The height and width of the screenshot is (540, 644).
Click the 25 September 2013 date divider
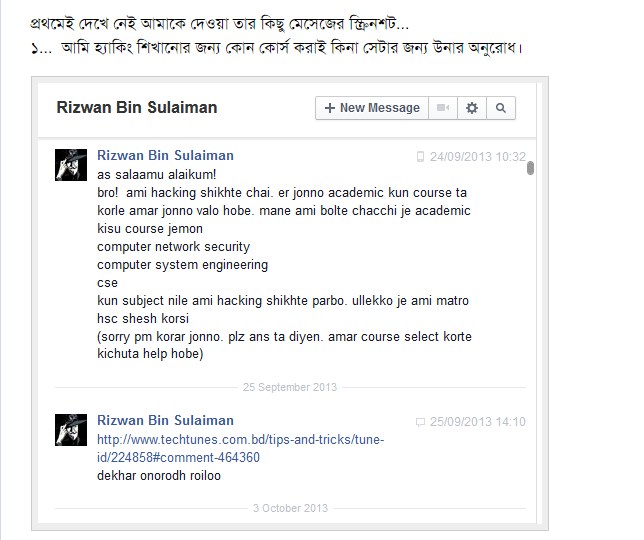click(290, 387)
